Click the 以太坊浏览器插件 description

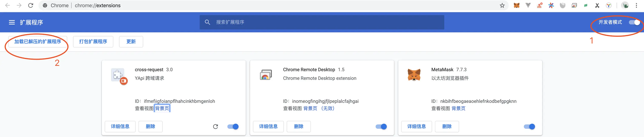(x=450, y=78)
